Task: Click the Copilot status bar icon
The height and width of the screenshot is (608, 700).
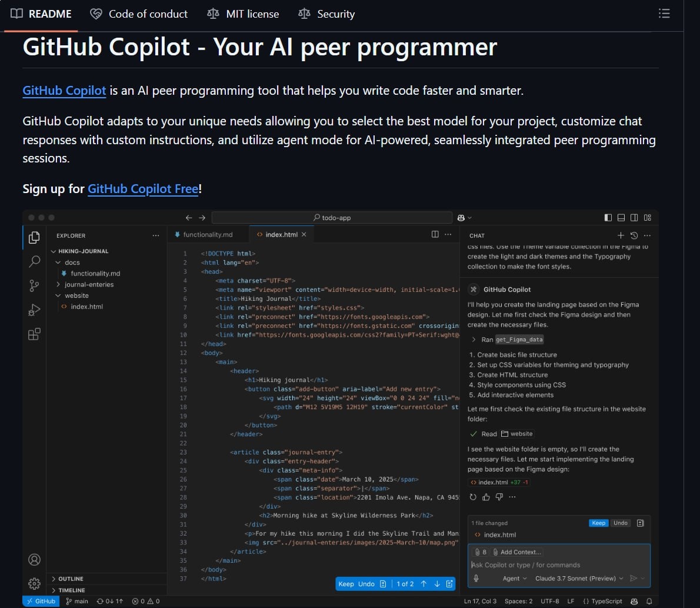Action: click(x=634, y=602)
